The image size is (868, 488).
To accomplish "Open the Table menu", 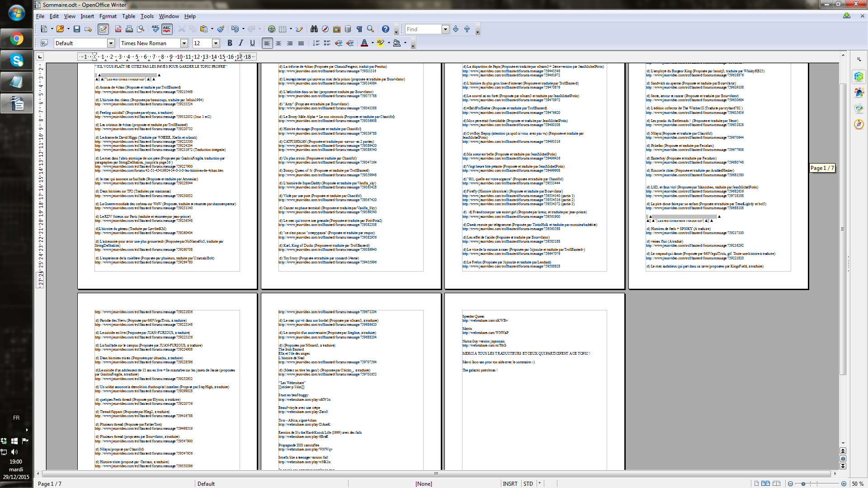I will tap(128, 16).
